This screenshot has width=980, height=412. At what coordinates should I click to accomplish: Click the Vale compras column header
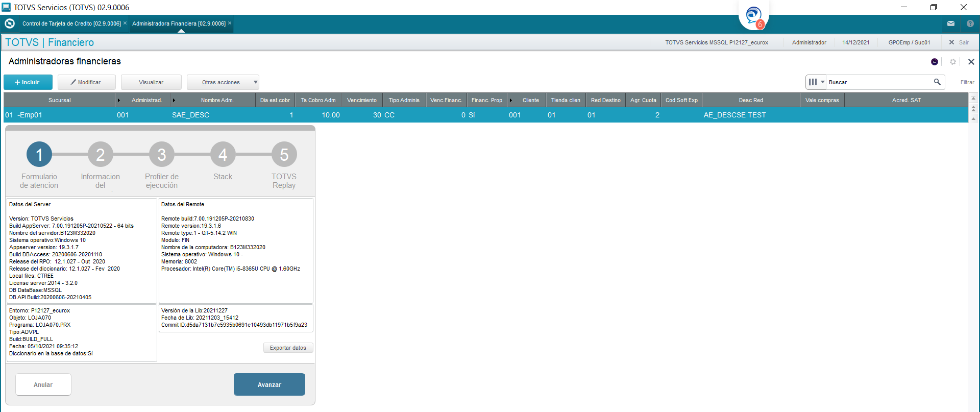822,100
